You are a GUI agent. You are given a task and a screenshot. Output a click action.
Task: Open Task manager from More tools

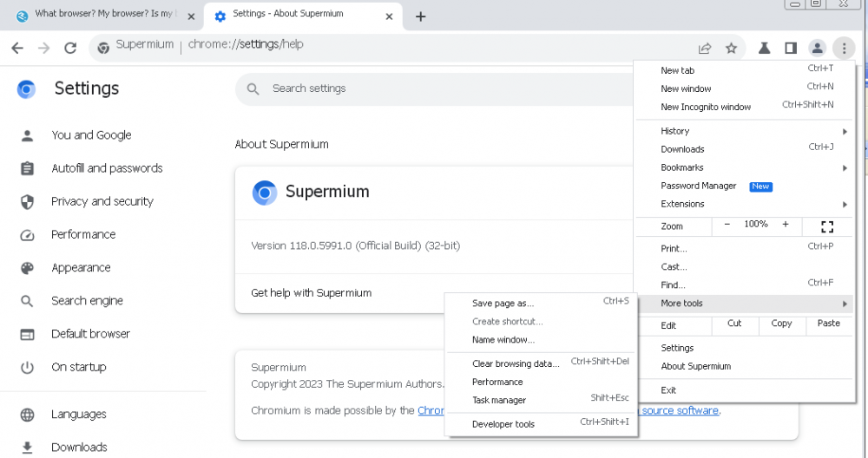(x=499, y=400)
